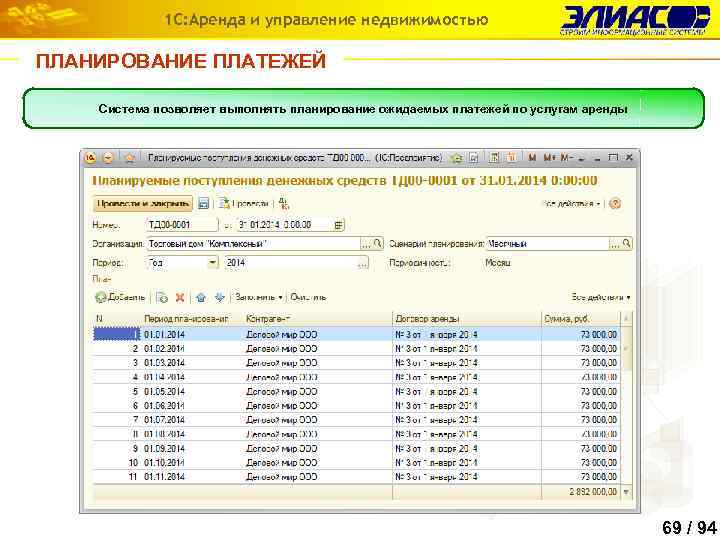The height and width of the screenshot is (540, 720).
Task: Click the Договор аренды column header
Action: [467, 319]
